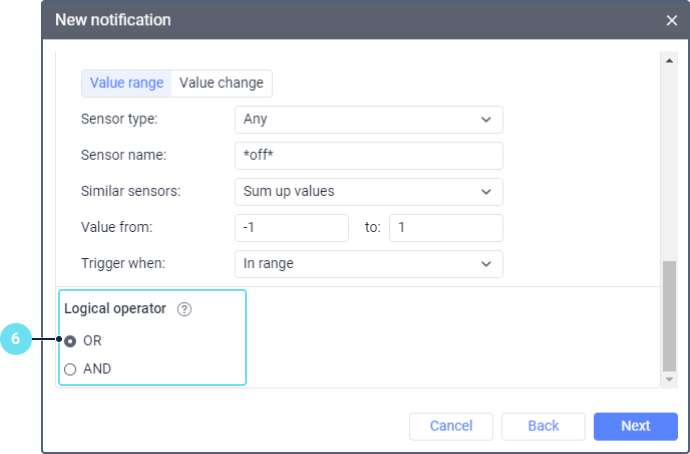Click the Value from input field
Image resolution: width=690 pixels, height=454 pixels.
click(291, 228)
